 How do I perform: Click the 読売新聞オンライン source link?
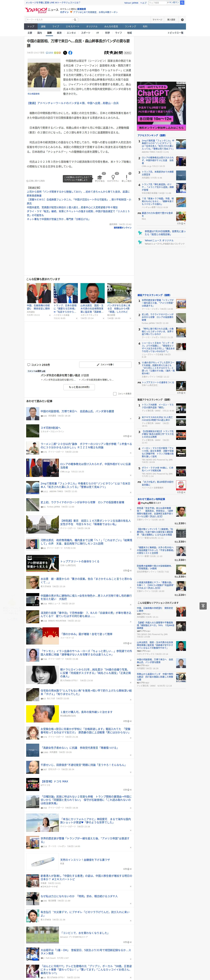tap(123, 228)
